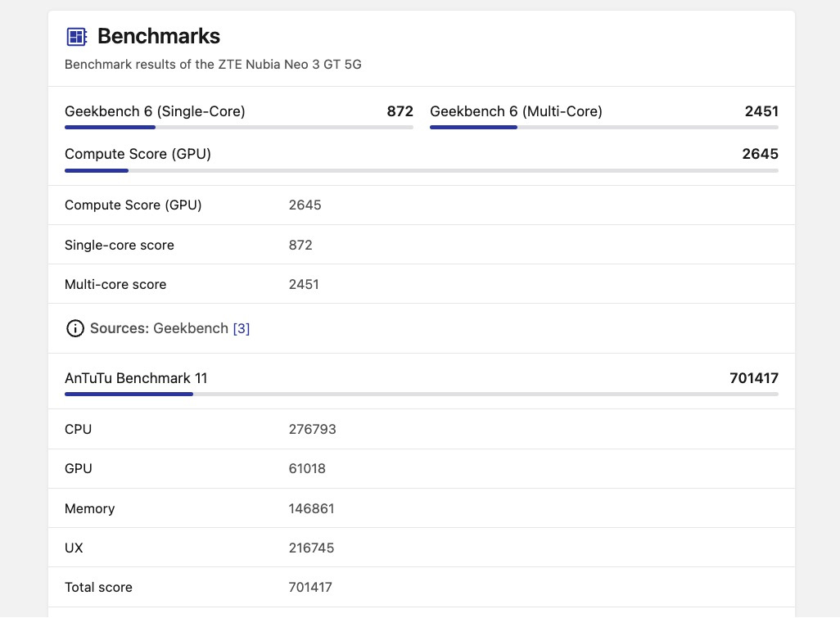Screen dimensions: 840x618
Task: Click the Compute Score (GPU) progress bar
Action: [422, 171]
